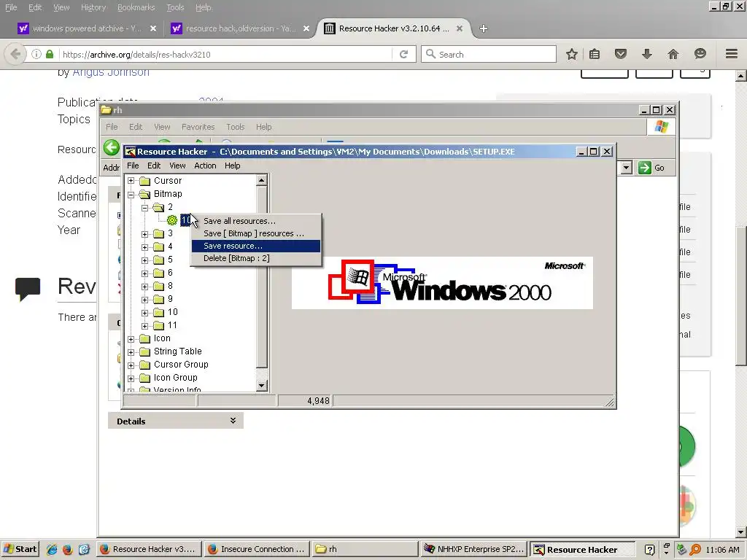Select the Bitmap open folder icon
The image size is (747, 560).
point(145,194)
